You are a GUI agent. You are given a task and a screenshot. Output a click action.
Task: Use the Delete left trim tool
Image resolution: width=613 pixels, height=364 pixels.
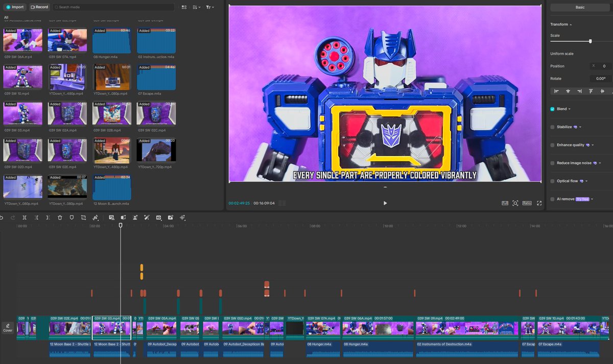(37, 217)
